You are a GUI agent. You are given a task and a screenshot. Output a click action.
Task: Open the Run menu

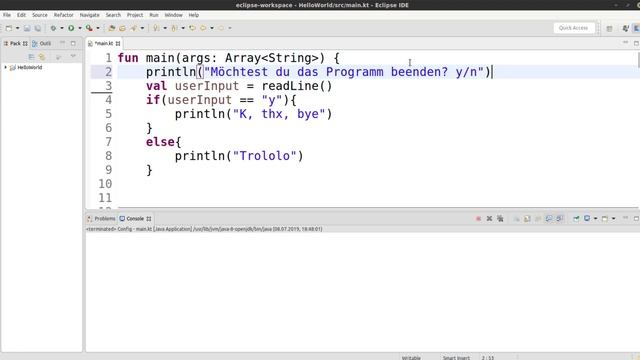click(x=153, y=15)
